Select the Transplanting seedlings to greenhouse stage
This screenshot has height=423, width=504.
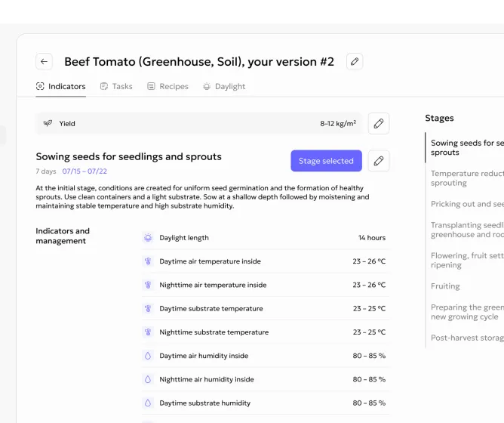point(466,230)
